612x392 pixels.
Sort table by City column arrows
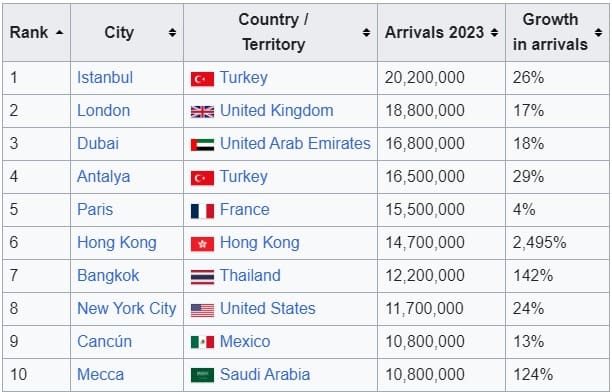coord(172,33)
